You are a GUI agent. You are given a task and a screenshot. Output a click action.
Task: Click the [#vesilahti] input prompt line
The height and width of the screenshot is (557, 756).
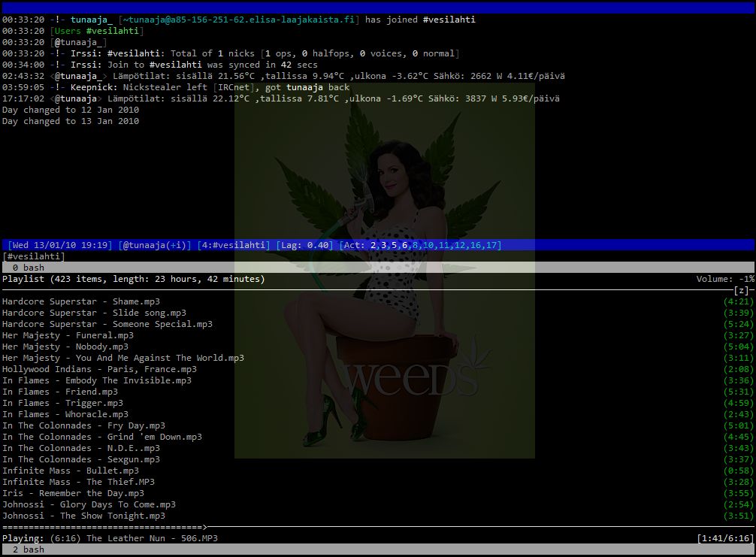coord(34,256)
